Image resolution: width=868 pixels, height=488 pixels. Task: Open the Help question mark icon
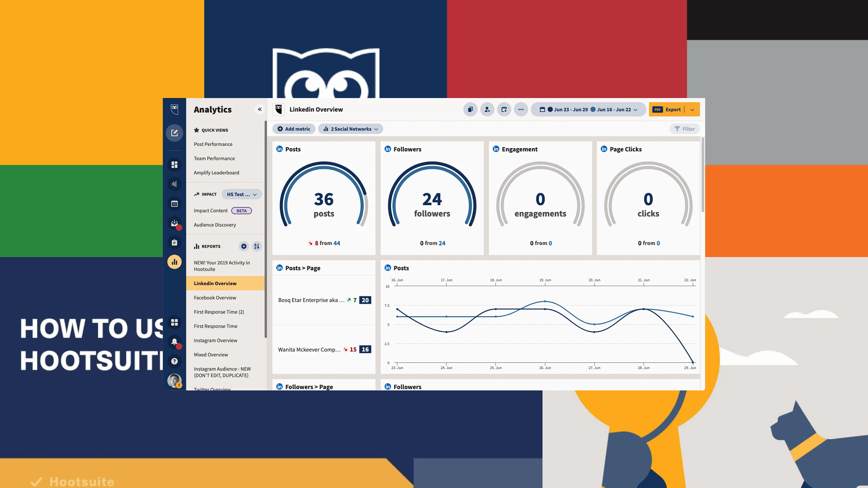point(175,361)
